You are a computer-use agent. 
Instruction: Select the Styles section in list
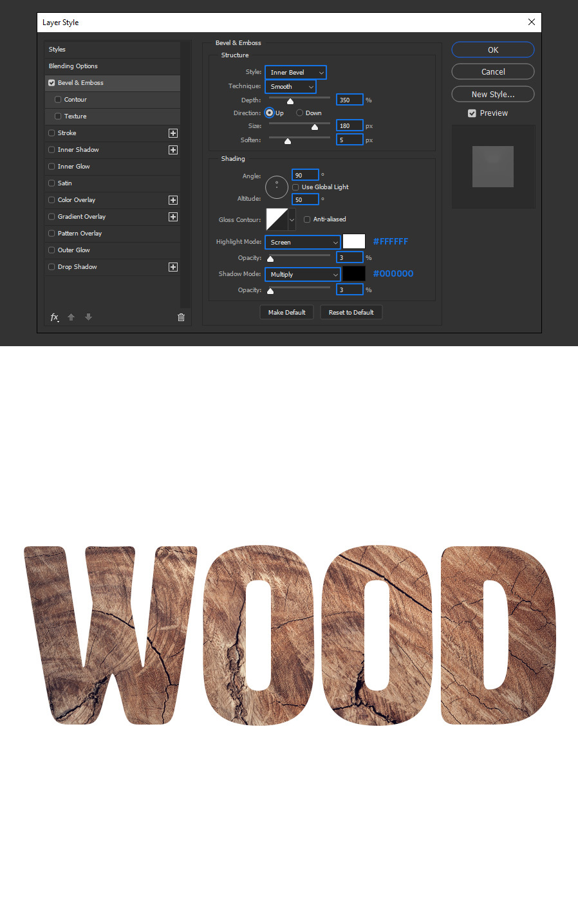pos(113,50)
